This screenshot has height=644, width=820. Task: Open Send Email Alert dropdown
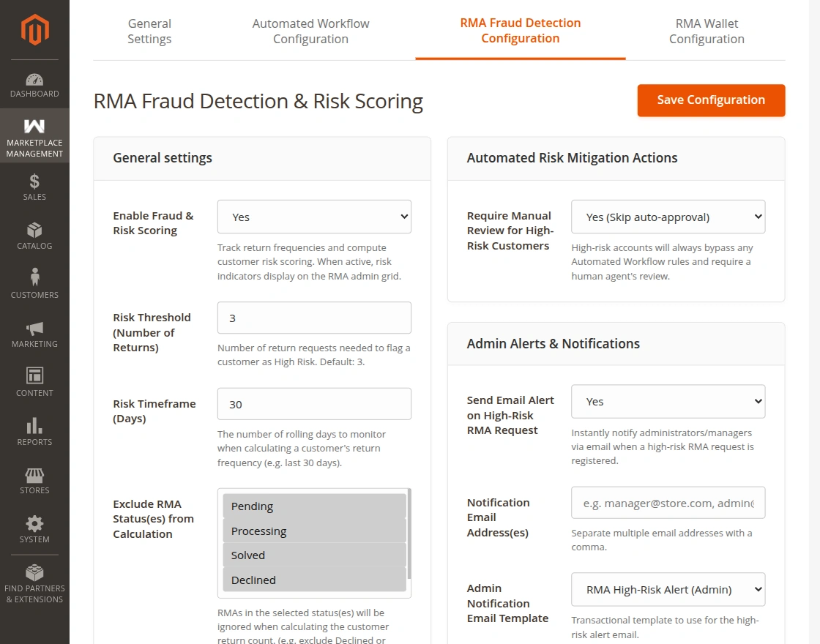pos(668,402)
